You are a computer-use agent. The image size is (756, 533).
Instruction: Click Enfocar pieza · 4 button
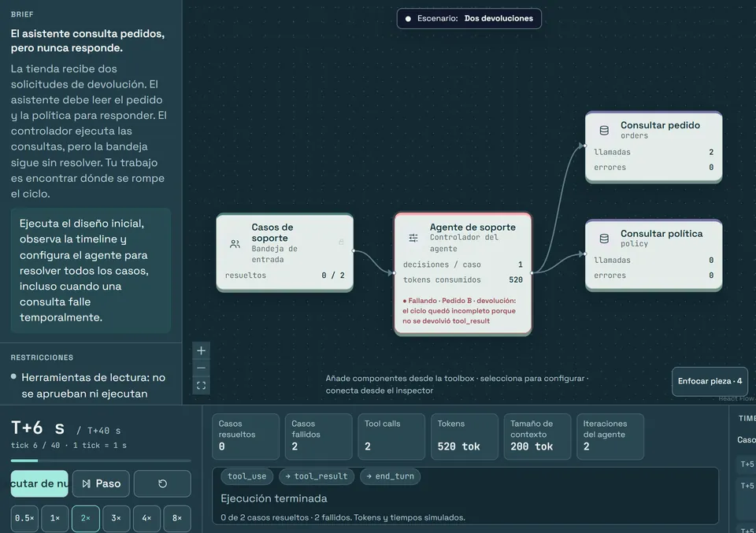710,381
